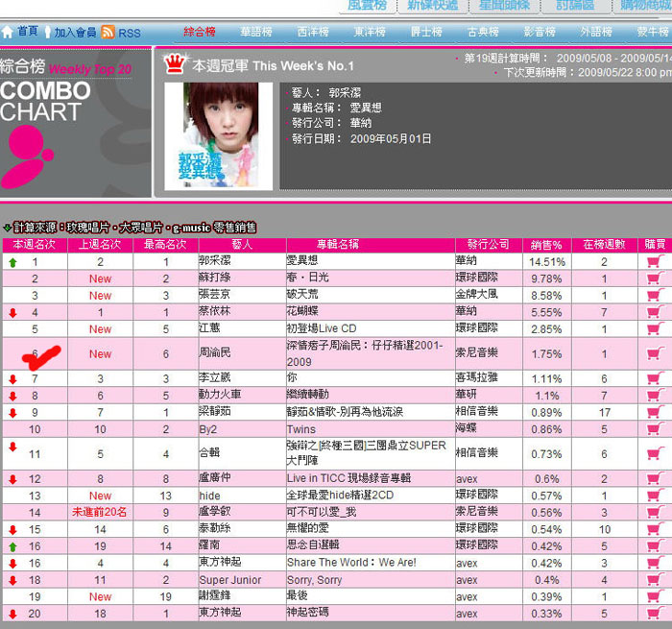The image size is (672, 629).
Task: Click the RSS text link
Action: (130, 33)
